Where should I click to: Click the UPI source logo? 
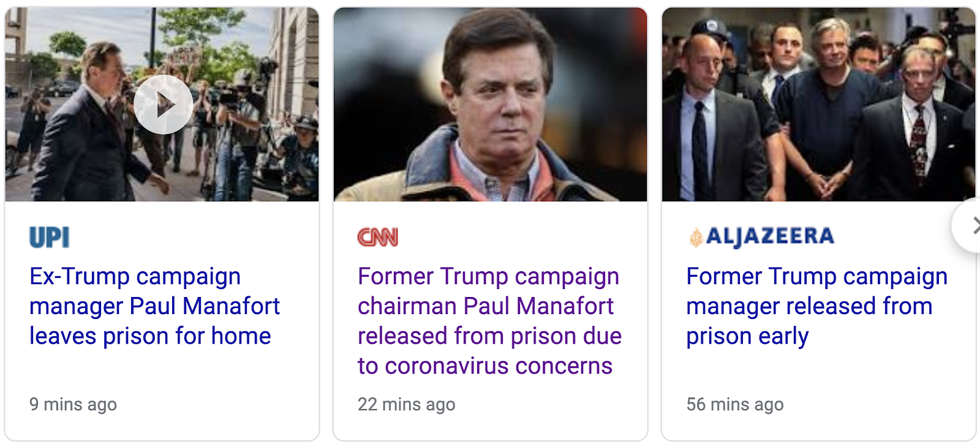pyautogui.click(x=50, y=237)
